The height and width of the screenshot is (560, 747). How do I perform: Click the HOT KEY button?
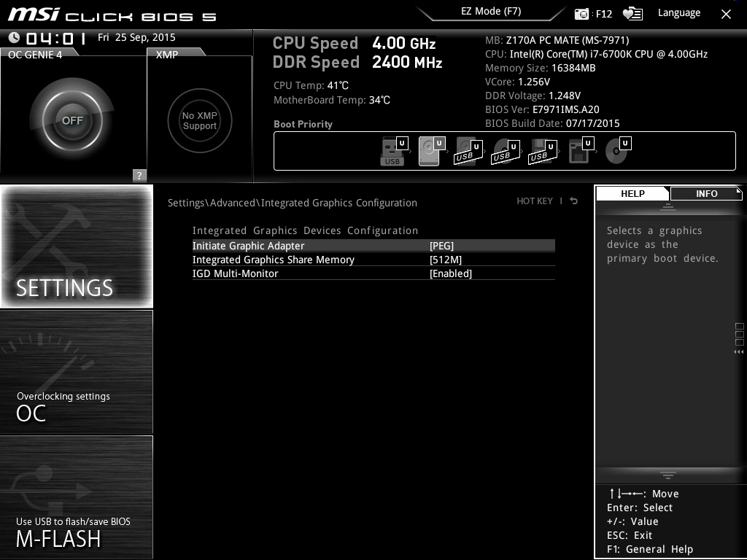tap(535, 201)
